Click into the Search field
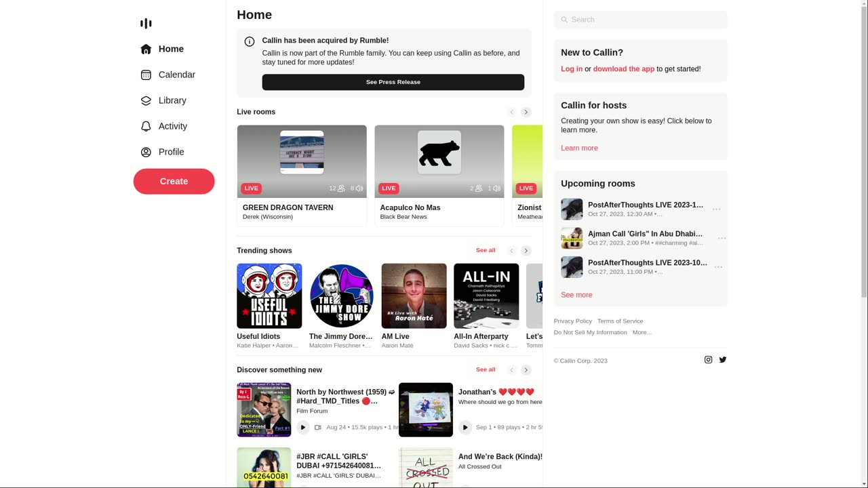Screen dimensions: 868x488 [x=640, y=20]
